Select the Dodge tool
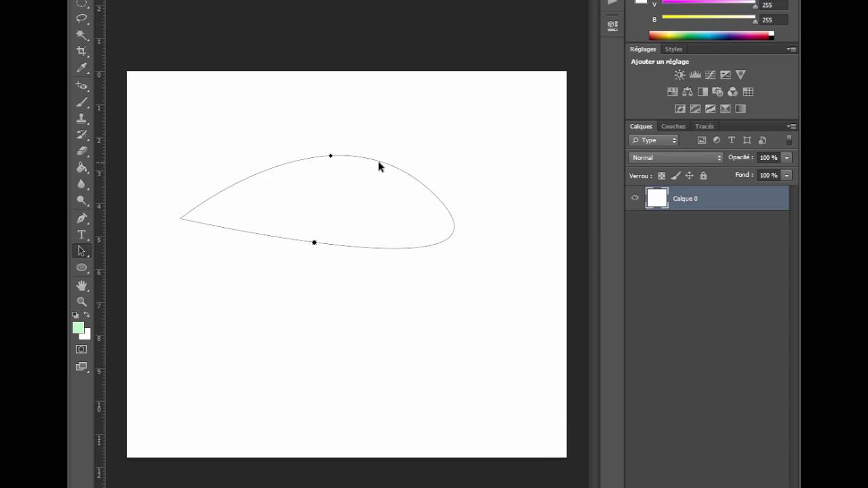This screenshot has width=868, height=488. (x=81, y=200)
